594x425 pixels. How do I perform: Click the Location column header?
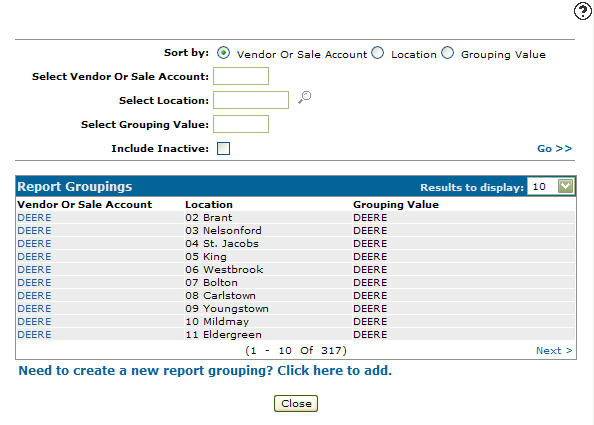pos(209,205)
